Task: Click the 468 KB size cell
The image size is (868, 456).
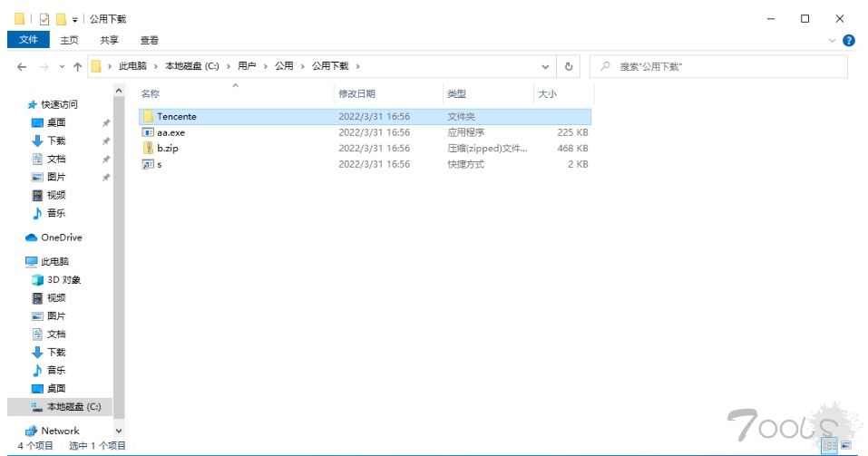Action: 572,148
